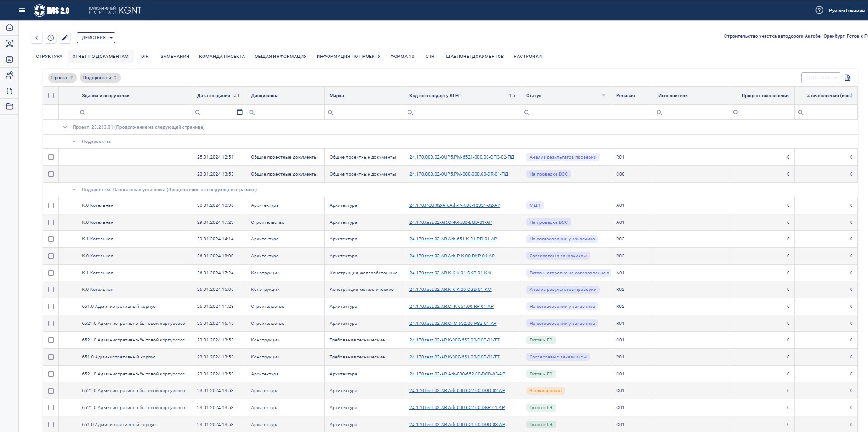Click sort arrow on Подпроекты group chip
This screenshot has width=868, height=432.
click(x=115, y=78)
